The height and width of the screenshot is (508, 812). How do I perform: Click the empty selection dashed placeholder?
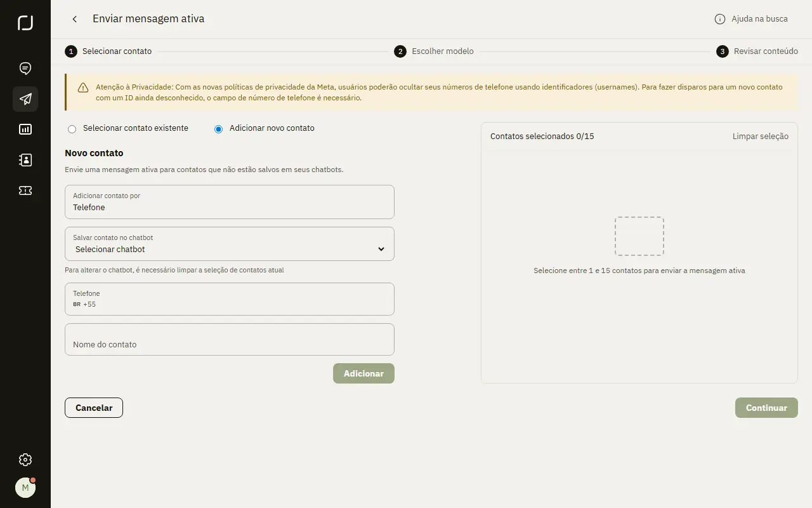639,236
